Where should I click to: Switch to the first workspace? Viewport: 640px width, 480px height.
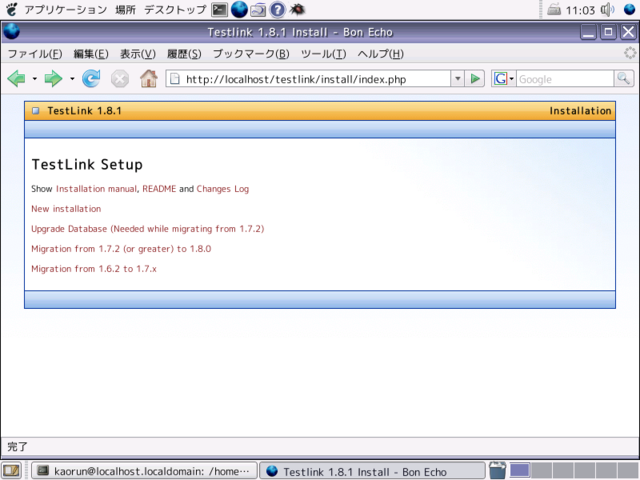[519, 471]
